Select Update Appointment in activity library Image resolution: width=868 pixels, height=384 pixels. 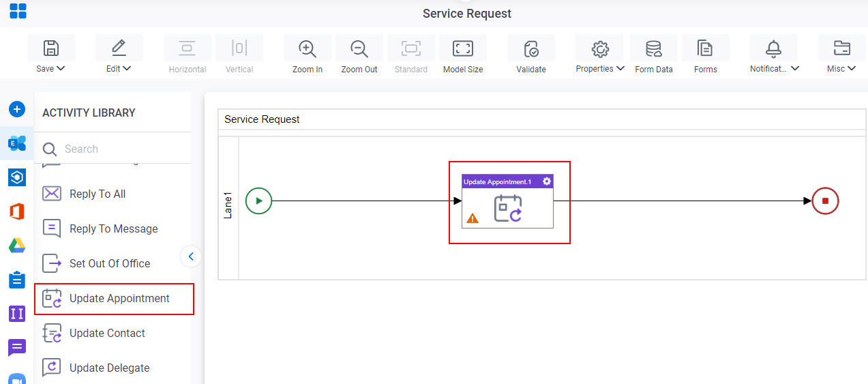[x=114, y=299]
